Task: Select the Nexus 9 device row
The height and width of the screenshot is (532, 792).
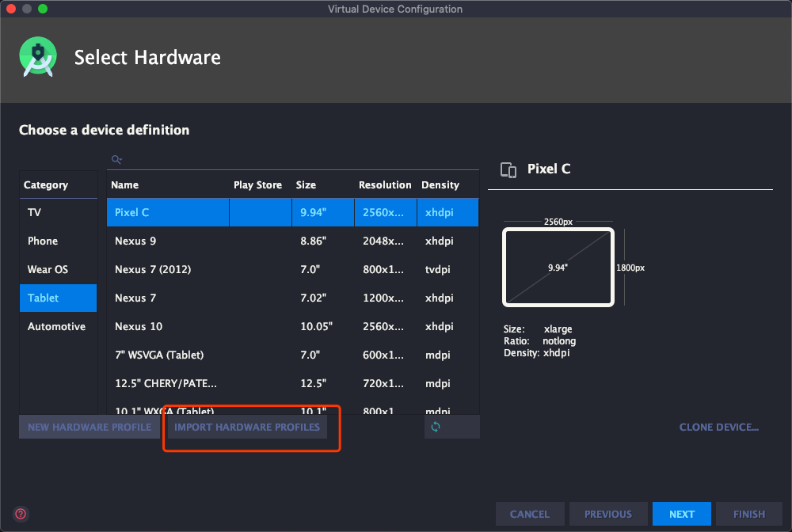Action: pyautogui.click(x=293, y=241)
